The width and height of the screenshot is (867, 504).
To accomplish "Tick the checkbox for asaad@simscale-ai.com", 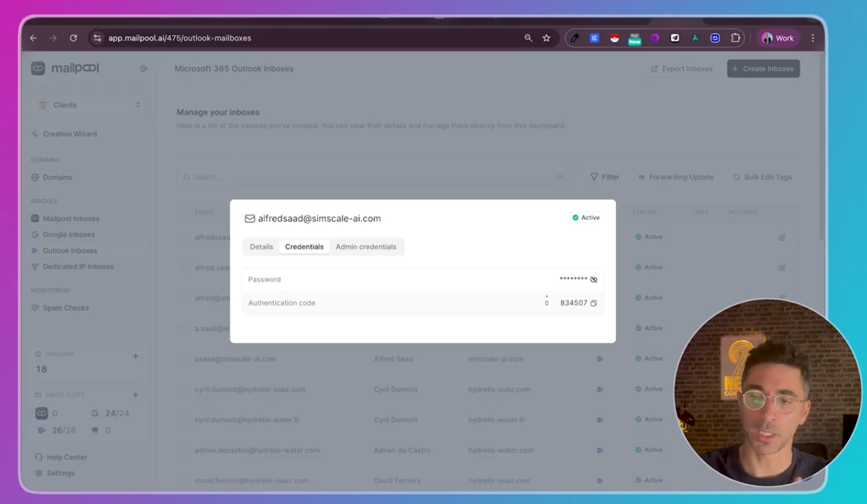I will click(x=185, y=359).
